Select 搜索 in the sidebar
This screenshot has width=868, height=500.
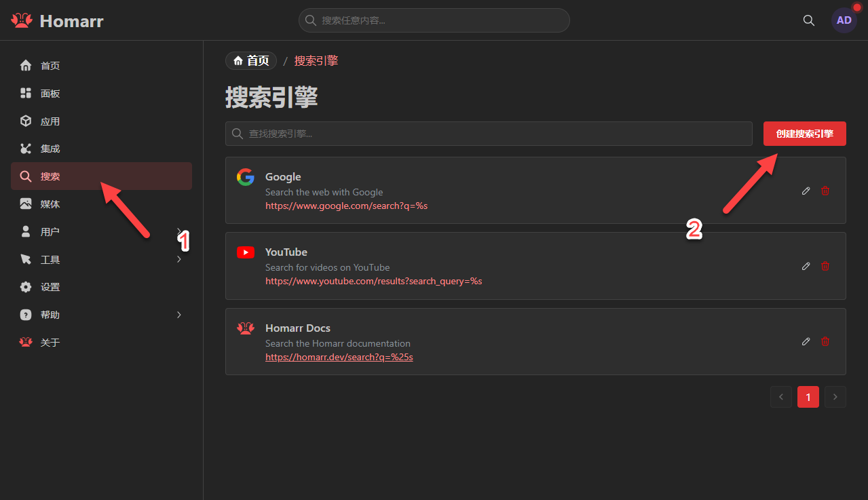point(101,176)
